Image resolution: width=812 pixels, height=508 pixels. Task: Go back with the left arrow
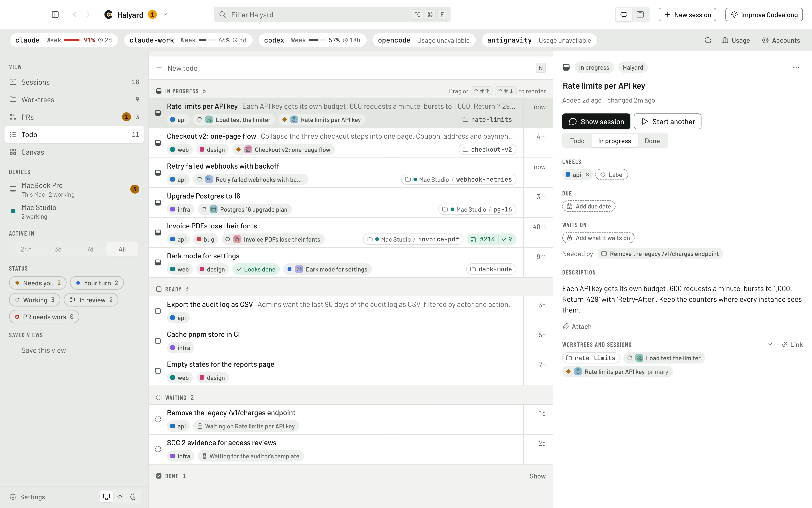74,14
